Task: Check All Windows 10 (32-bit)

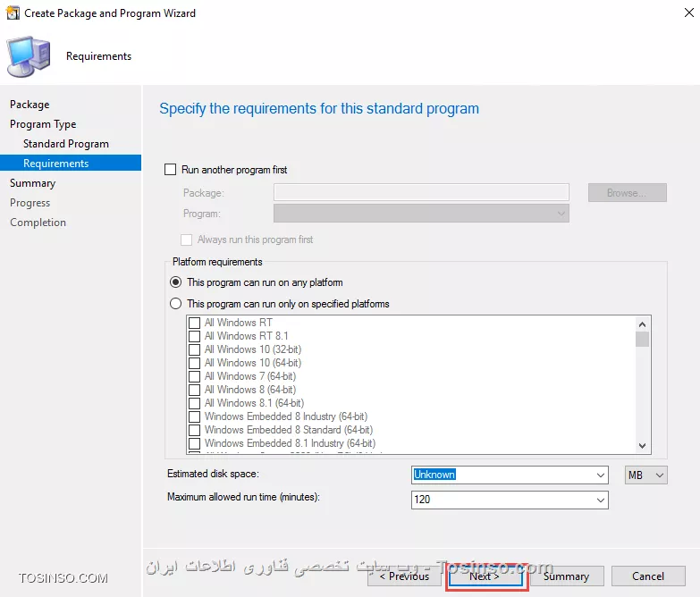Action: pos(194,349)
